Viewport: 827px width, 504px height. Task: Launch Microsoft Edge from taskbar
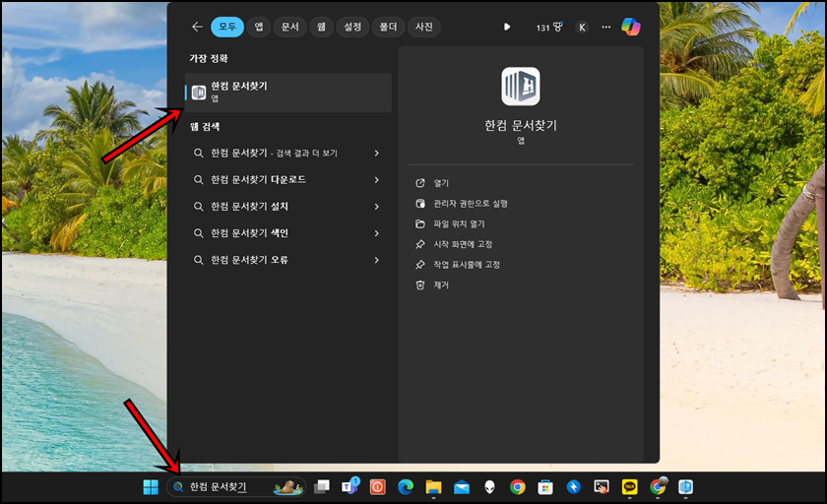[x=406, y=487]
